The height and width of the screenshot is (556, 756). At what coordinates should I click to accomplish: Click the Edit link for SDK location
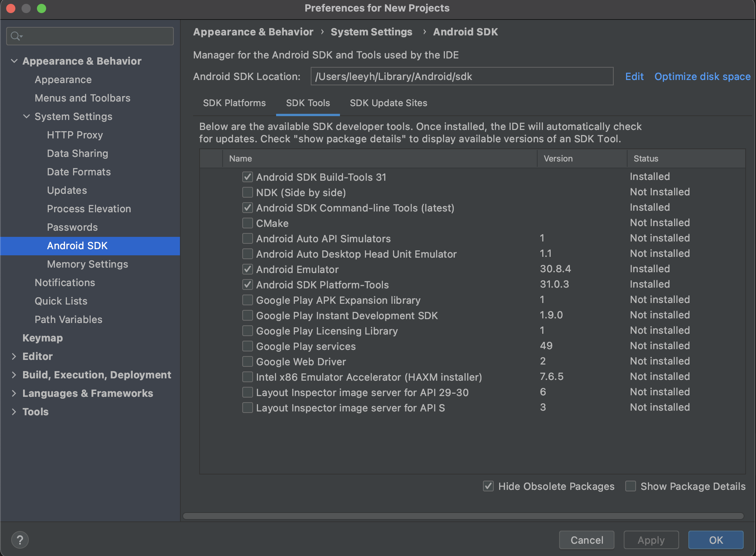pos(634,77)
